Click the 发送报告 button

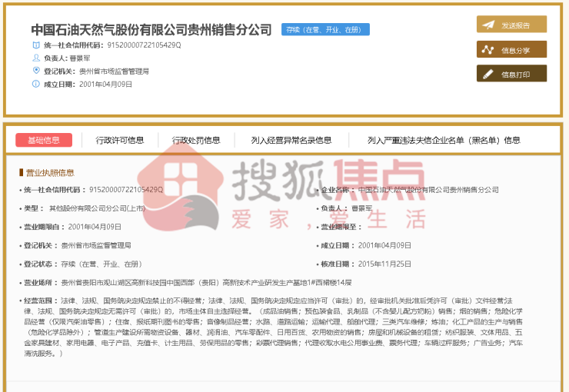511,25
